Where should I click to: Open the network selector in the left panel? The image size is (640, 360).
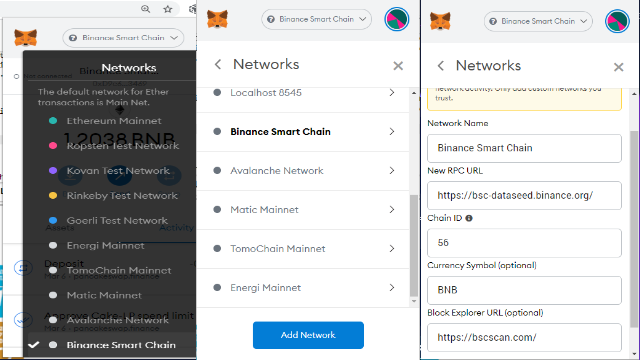[x=123, y=38]
